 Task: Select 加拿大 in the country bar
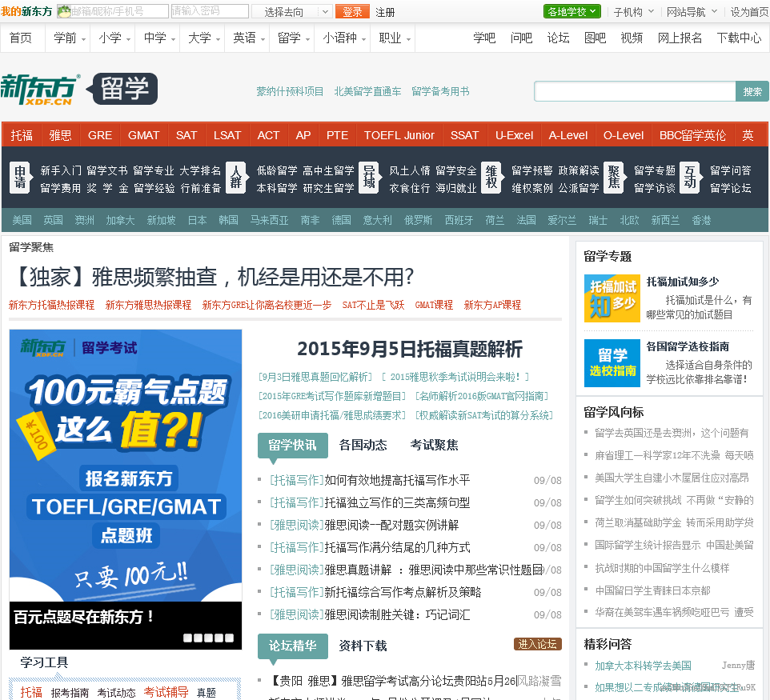pyautogui.click(x=120, y=220)
